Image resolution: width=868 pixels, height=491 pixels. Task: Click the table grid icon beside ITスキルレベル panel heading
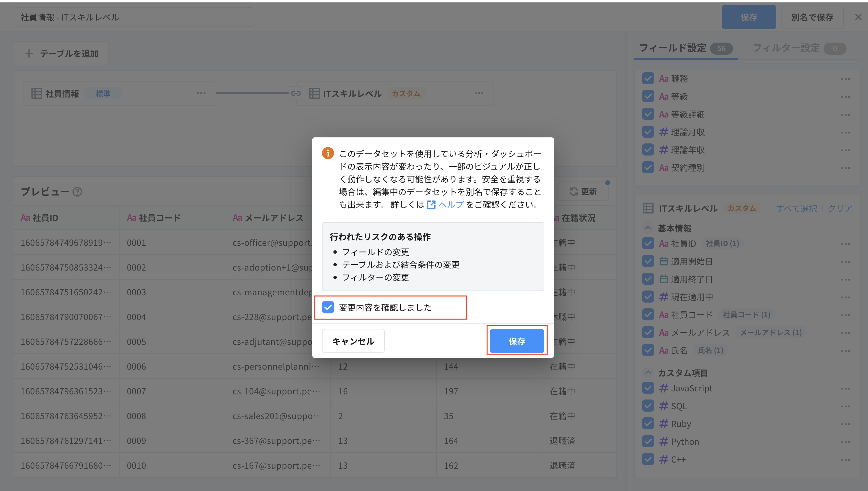click(x=648, y=208)
